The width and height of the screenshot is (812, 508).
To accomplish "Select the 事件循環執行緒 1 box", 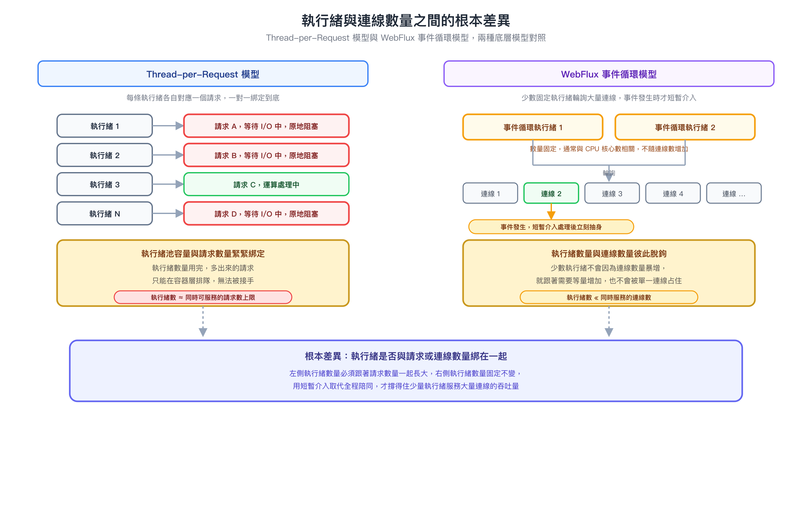I will [533, 127].
